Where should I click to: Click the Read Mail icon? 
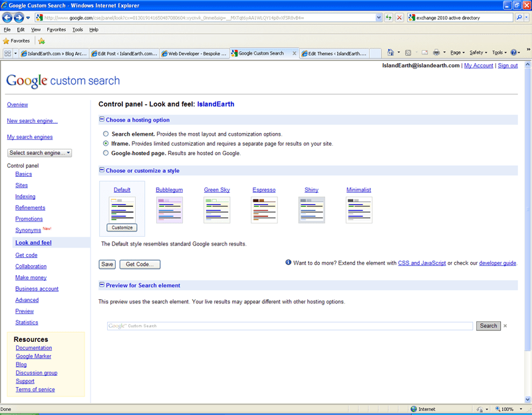(425, 53)
